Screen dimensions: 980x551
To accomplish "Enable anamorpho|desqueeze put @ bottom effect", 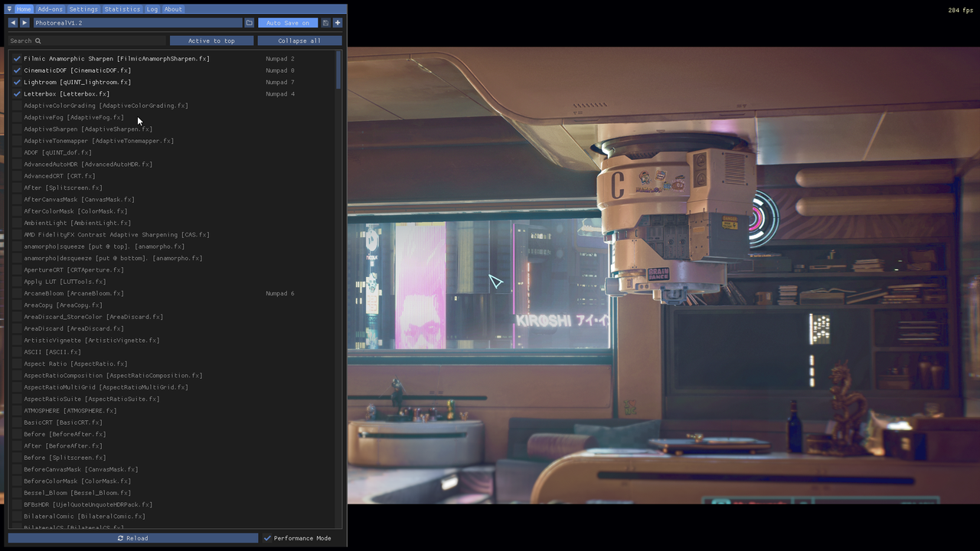I will pos(17,258).
